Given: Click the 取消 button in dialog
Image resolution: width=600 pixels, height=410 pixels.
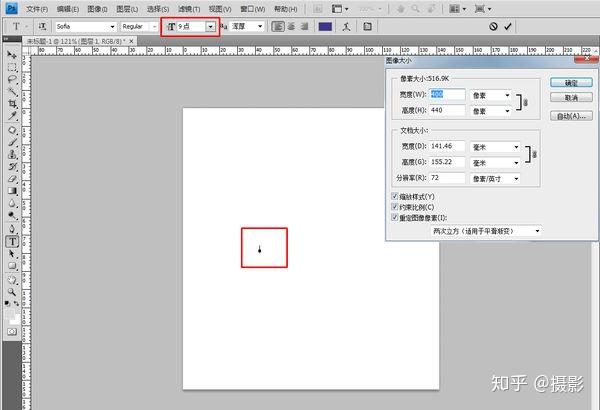Looking at the screenshot, I should 571,98.
